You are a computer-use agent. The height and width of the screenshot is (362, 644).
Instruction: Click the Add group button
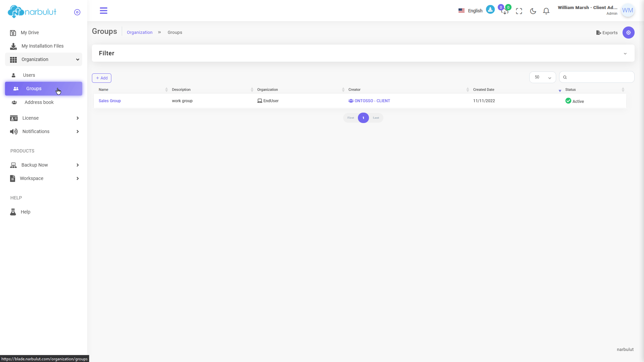tap(102, 78)
